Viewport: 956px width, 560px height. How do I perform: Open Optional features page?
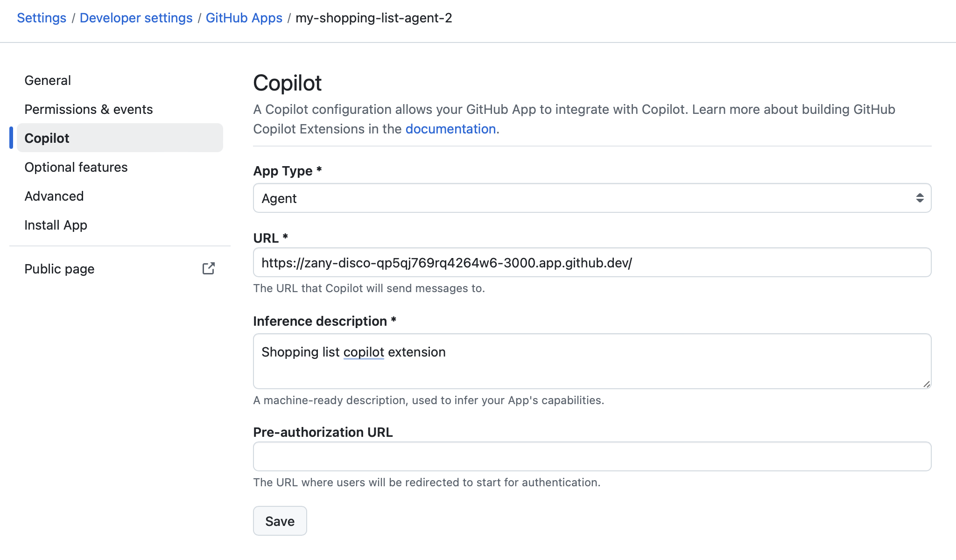click(x=76, y=168)
